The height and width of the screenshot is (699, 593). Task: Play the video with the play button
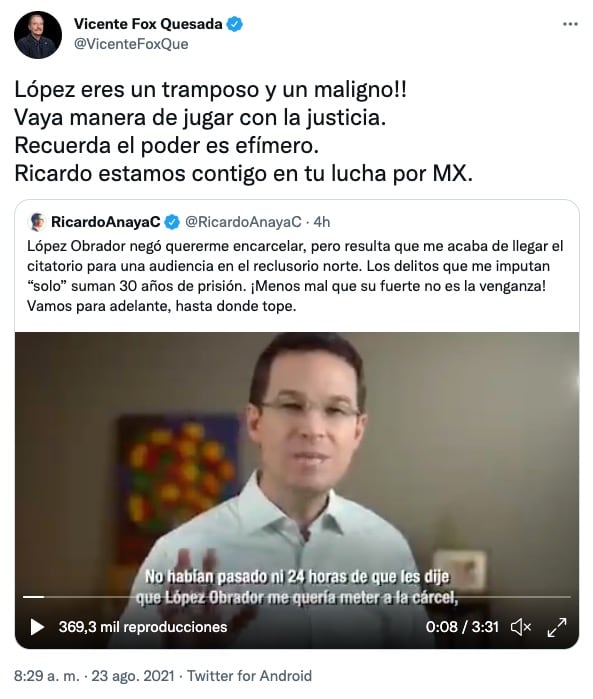point(37,627)
